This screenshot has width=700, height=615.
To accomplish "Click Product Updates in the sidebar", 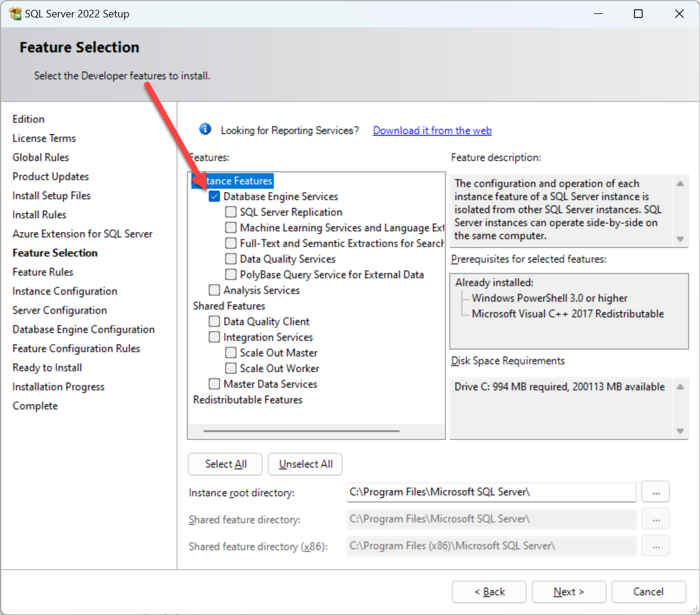I will tap(50, 176).
